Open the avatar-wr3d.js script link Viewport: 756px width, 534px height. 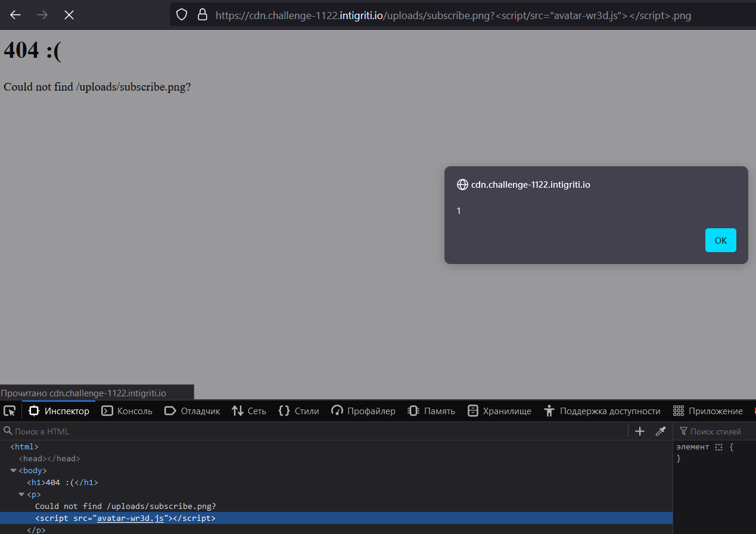[130, 518]
